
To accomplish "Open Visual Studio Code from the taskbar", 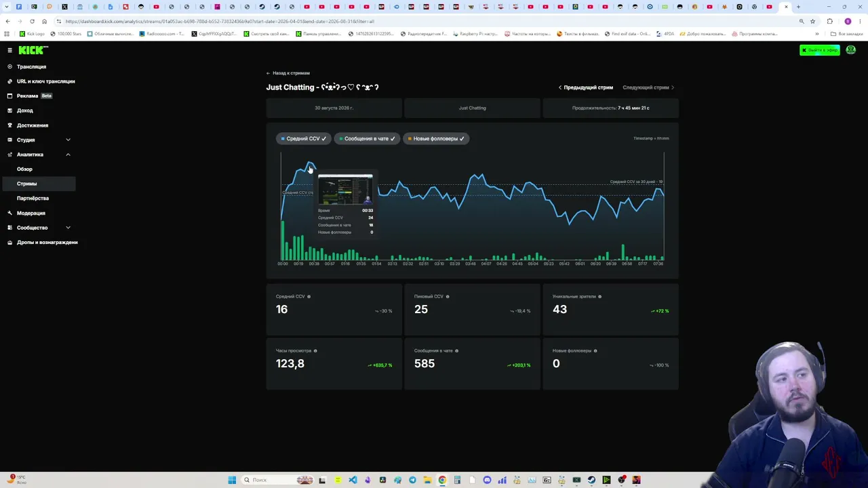I will tap(353, 480).
